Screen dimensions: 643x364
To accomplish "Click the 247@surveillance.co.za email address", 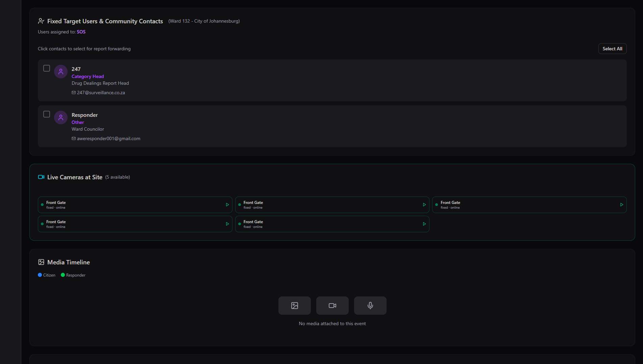I will (x=101, y=93).
